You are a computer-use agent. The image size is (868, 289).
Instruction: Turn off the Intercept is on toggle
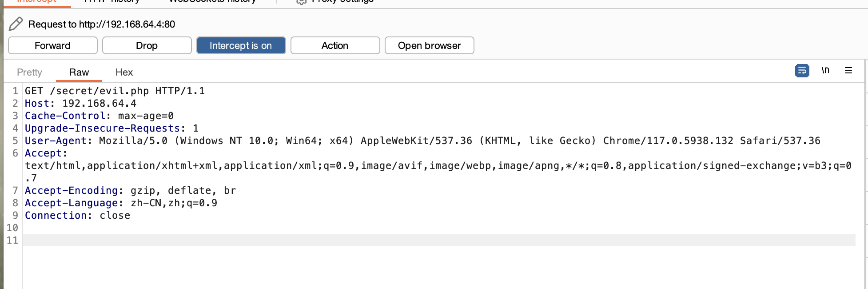tap(241, 45)
